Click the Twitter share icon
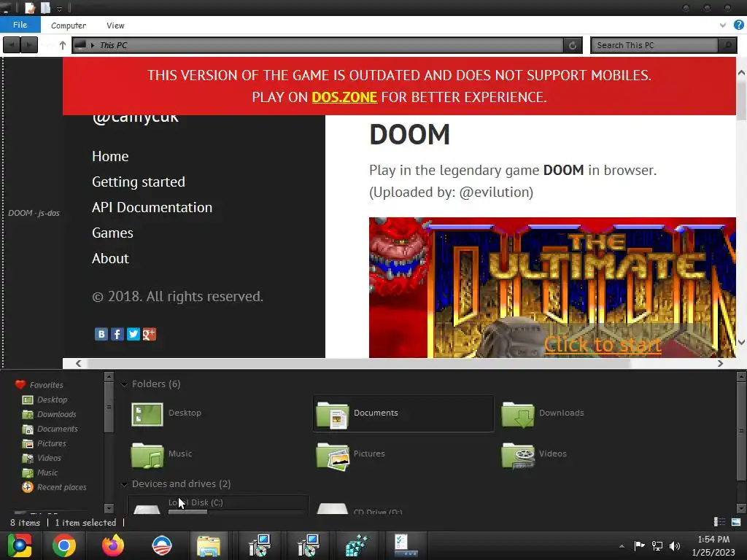 [x=133, y=334]
